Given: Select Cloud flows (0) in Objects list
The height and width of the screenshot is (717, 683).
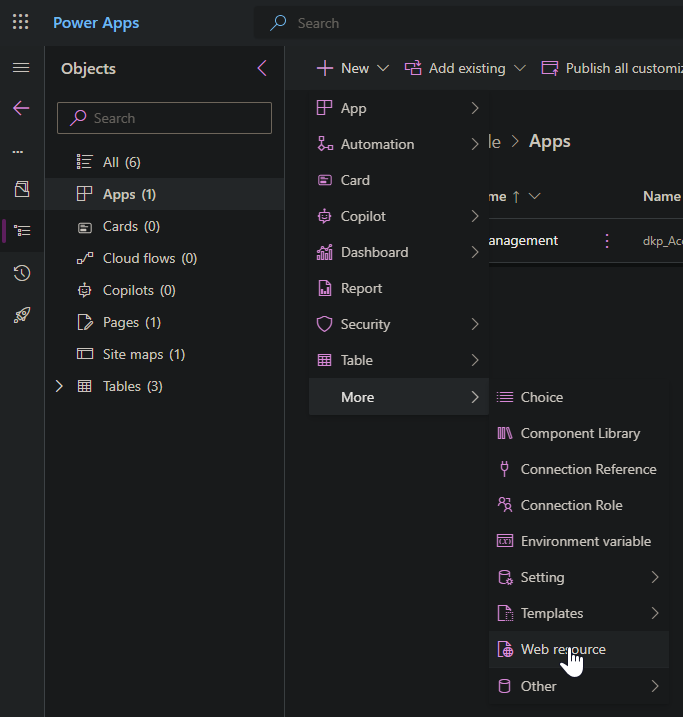Looking at the screenshot, I should 165,258.
